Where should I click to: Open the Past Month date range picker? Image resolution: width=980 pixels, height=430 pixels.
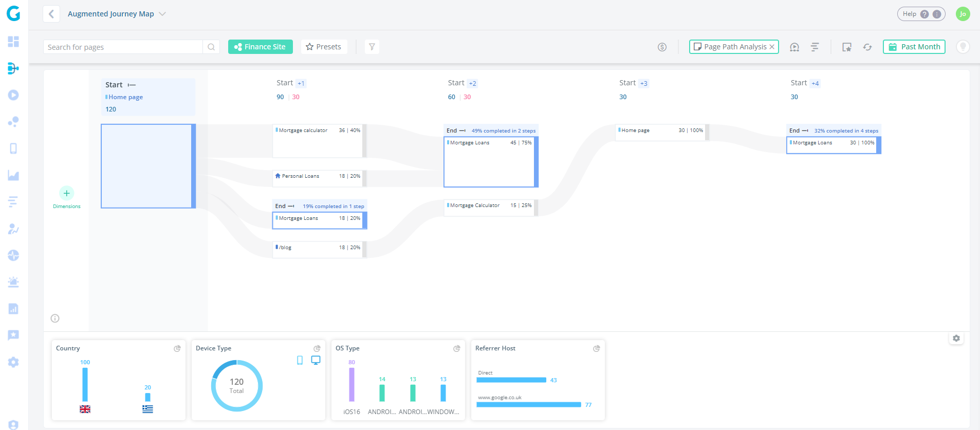[914, 47]
